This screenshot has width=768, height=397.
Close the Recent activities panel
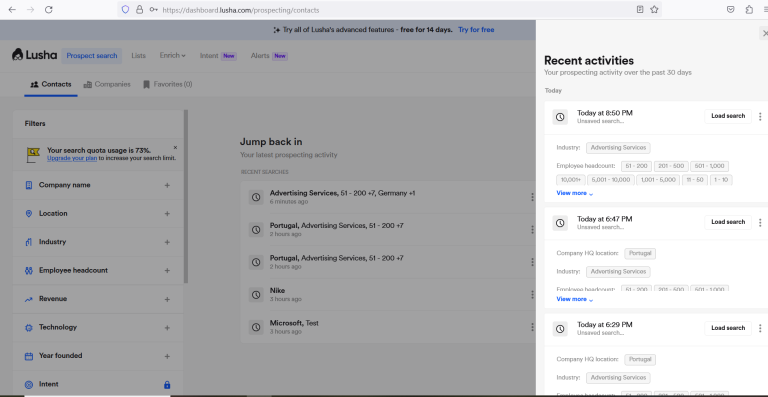tap(765, 33)
